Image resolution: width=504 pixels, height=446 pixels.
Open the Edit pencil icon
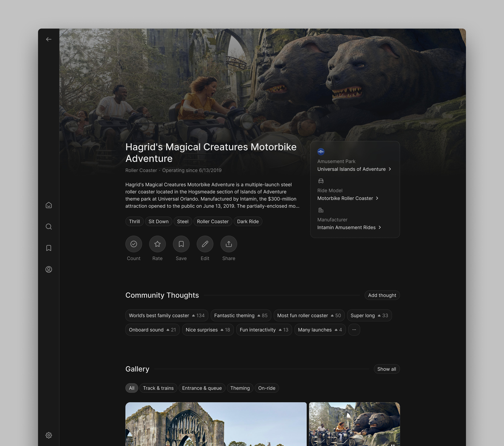(x=205, y=244)
